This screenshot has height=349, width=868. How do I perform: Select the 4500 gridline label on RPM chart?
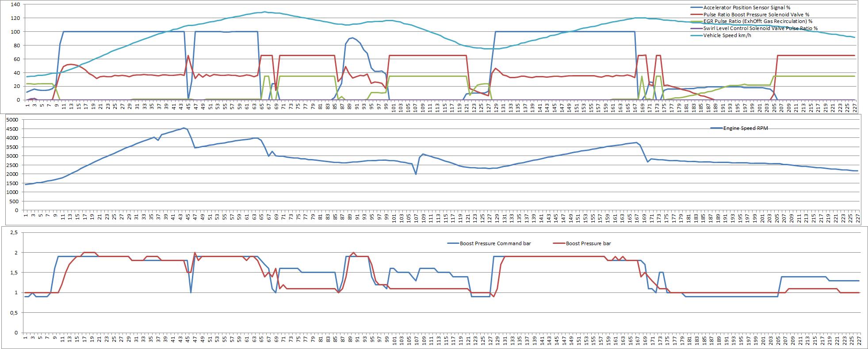[13, 129]
